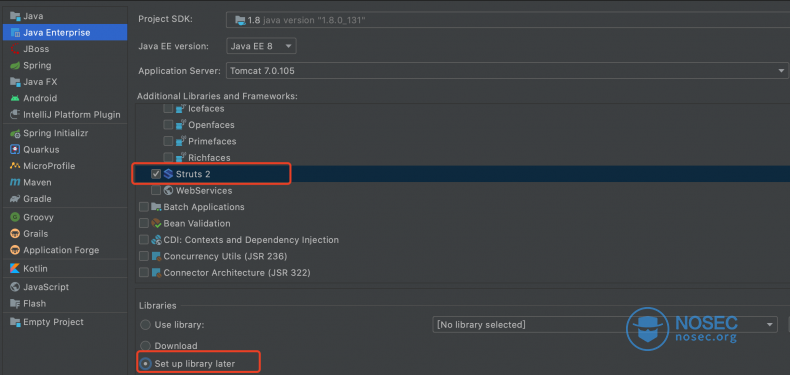Click the Spring leaf icon

click(15, 66)
